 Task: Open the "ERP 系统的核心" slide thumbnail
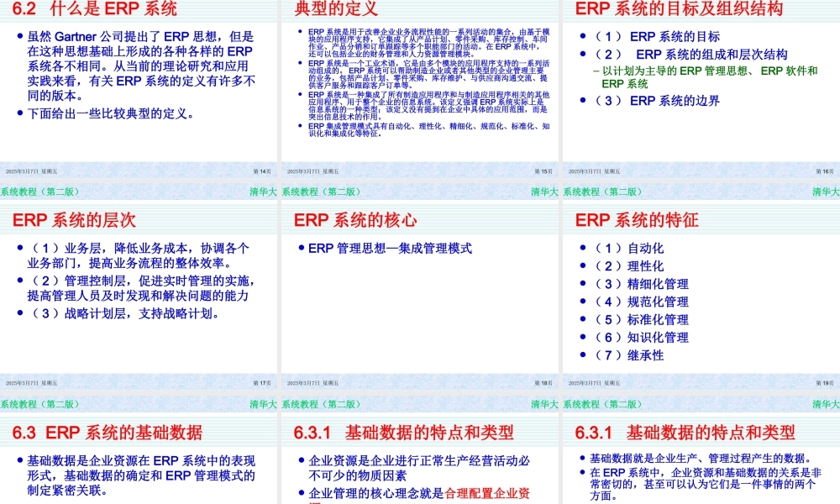[419, 286]
